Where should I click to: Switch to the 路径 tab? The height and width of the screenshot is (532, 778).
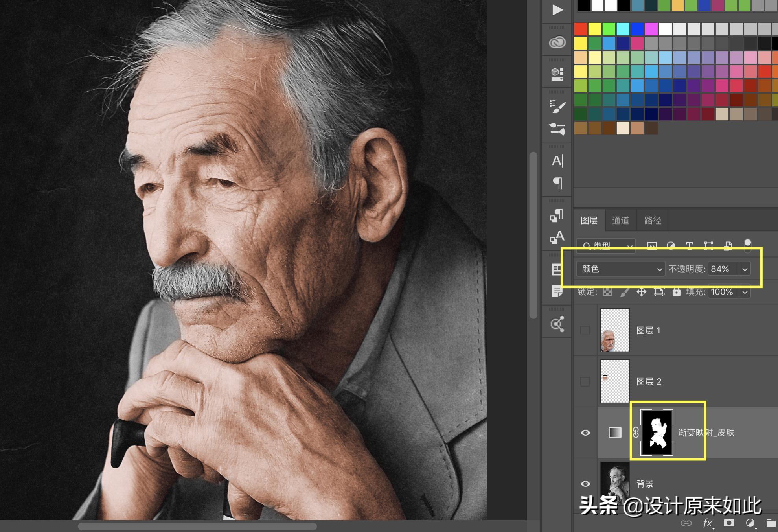pyautogui.click(x=653, y=221)
